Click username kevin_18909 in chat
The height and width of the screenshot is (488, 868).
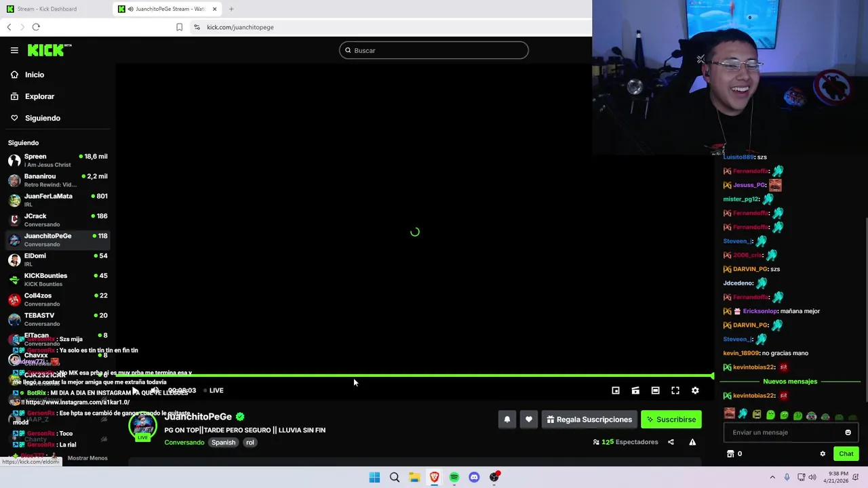[x=741, y=353]
